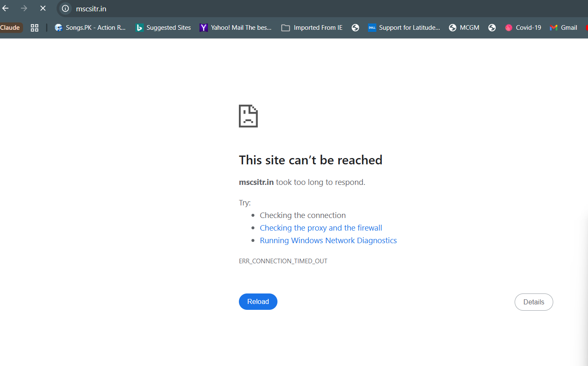The image size is (588, 366).
Task: Click Running Windows Network Diagnostics link
Action: (x=328, y=240)
